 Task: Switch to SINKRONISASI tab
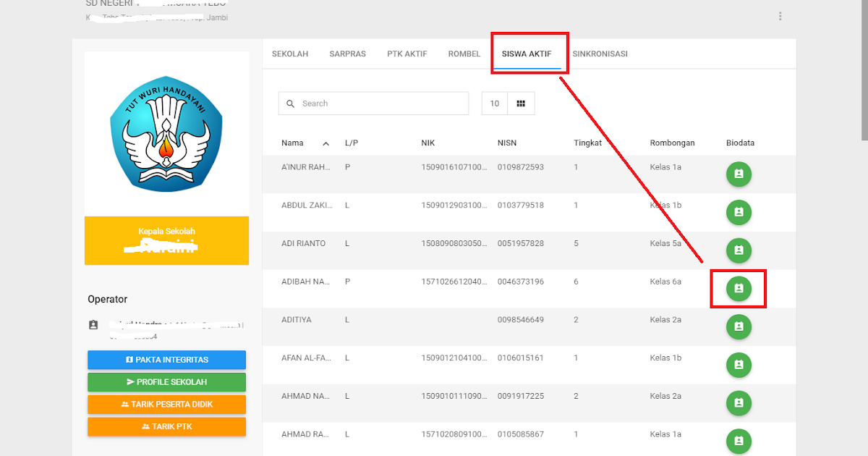[x=600, y=54]
